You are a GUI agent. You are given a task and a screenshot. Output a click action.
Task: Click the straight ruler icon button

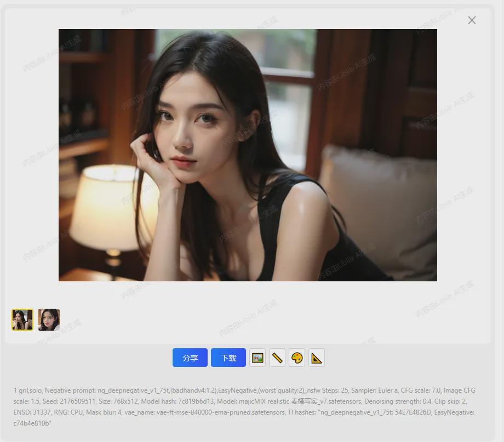277,358
